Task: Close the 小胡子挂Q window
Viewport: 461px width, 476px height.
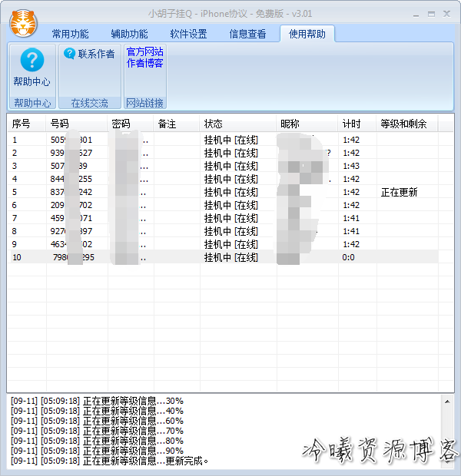Action: 446,14
